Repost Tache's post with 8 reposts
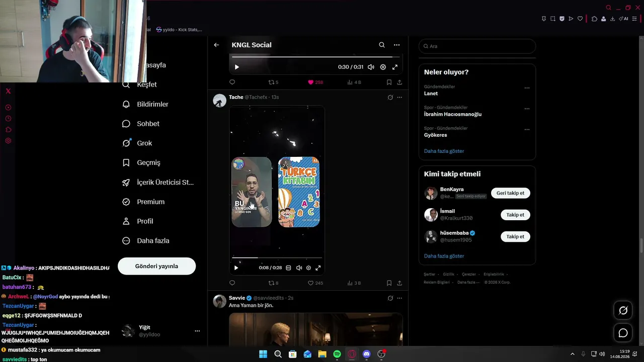The image size is (644, 362). (273, 283)
